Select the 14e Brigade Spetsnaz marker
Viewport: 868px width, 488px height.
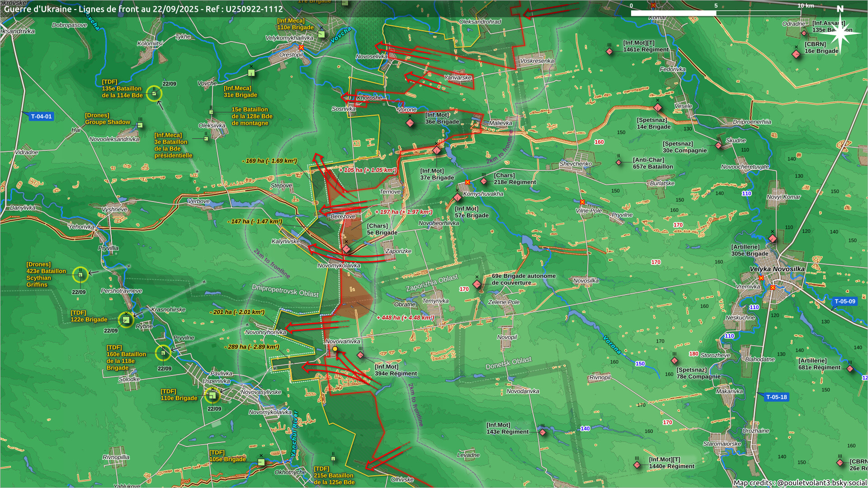pyautogui.click(x=658, y=108)
